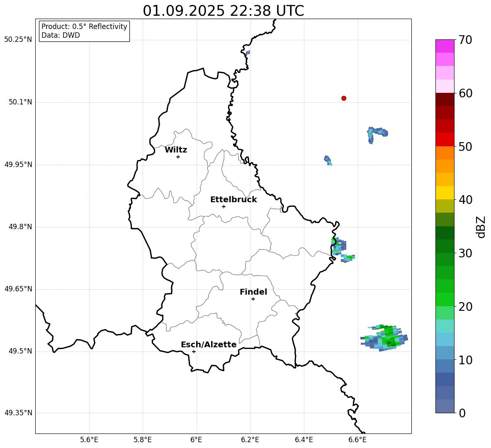Screen dimensions: 491x448
Task: Click the small blue echo near 49.95°N, 6.5°E
Action: 328,160
